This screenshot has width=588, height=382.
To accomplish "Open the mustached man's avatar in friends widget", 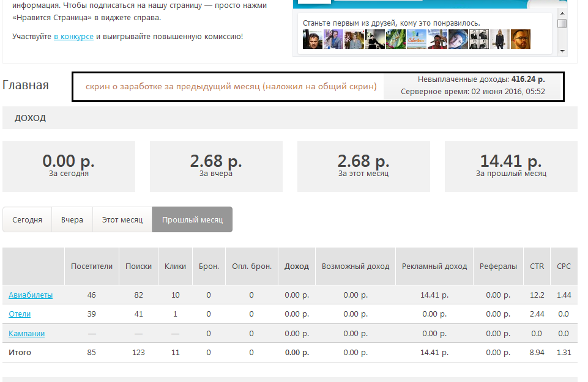I will (x=313, y=39).
